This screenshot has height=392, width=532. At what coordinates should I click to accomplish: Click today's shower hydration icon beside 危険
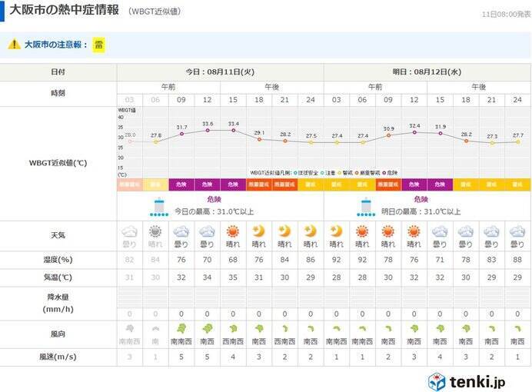(159, 208)
